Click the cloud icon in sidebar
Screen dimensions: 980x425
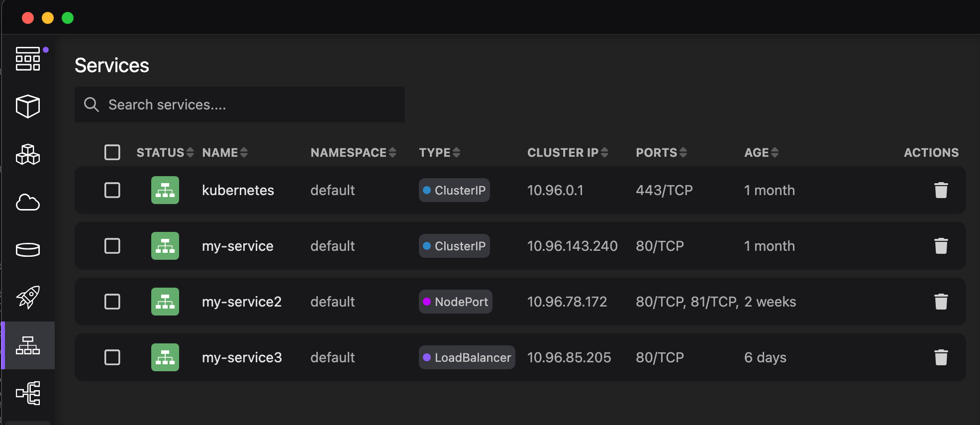[28, 202]
